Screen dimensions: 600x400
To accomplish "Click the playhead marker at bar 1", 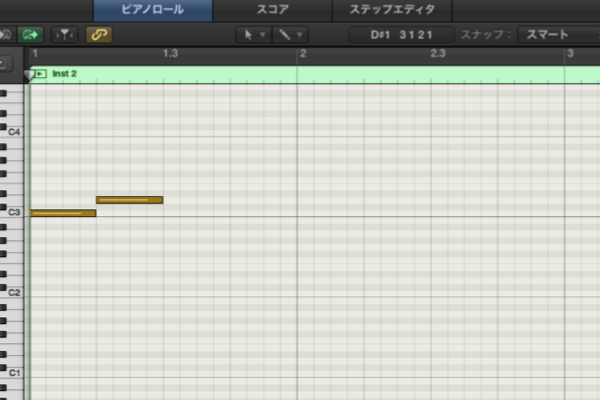I will click(29, 74).
